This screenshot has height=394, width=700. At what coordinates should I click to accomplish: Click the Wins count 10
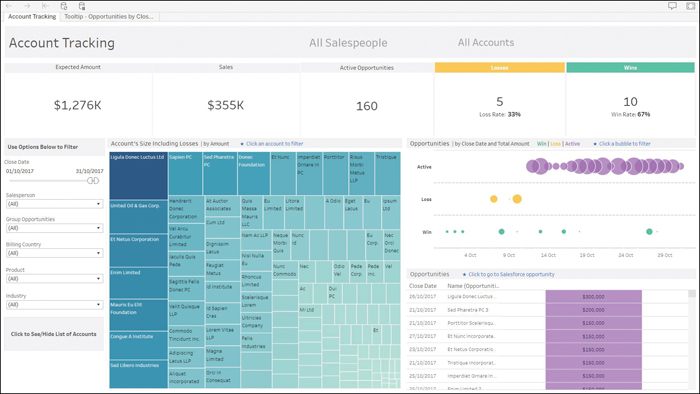tap(630, 102)
